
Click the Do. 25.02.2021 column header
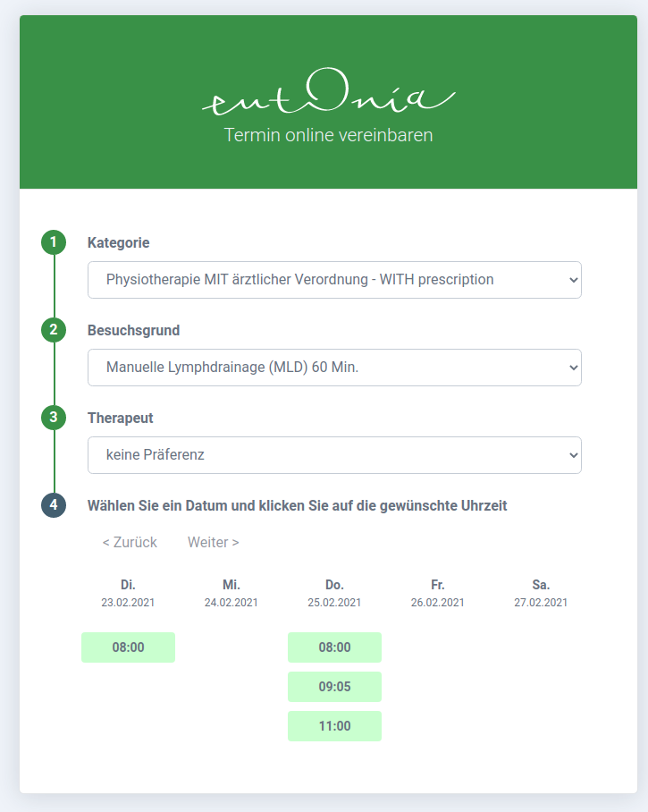point(334,594)
